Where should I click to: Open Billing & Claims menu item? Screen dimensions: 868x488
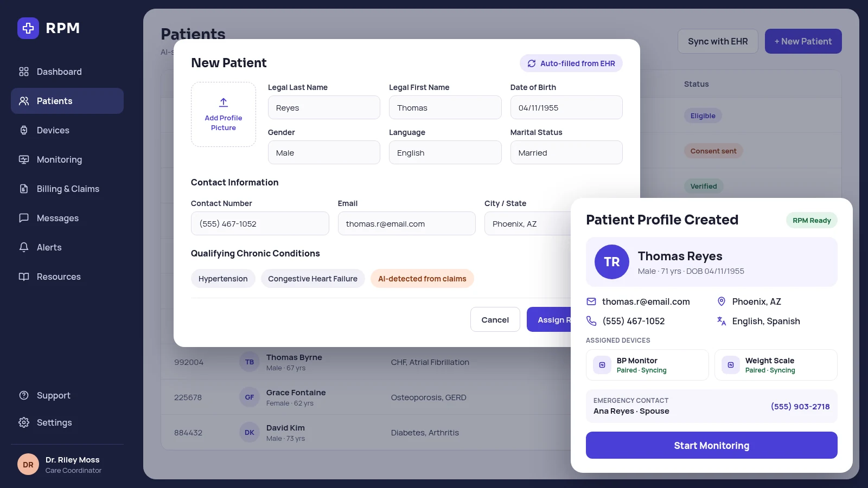pyautogui.click(x=67, y=189)
